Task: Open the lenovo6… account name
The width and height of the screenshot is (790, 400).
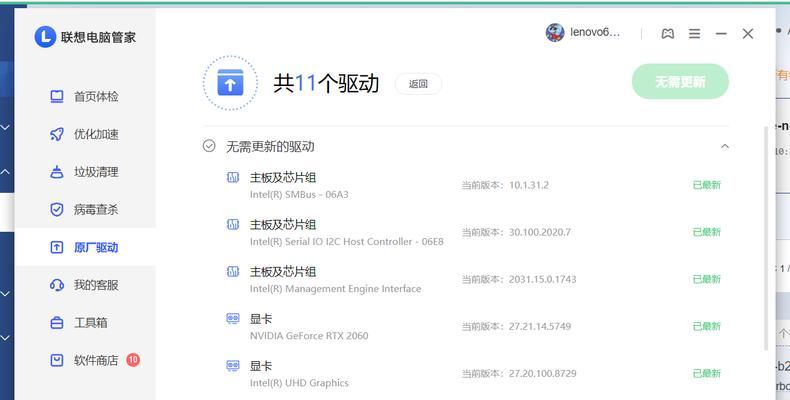Action: pyautogui.click(x=595, y=33)
